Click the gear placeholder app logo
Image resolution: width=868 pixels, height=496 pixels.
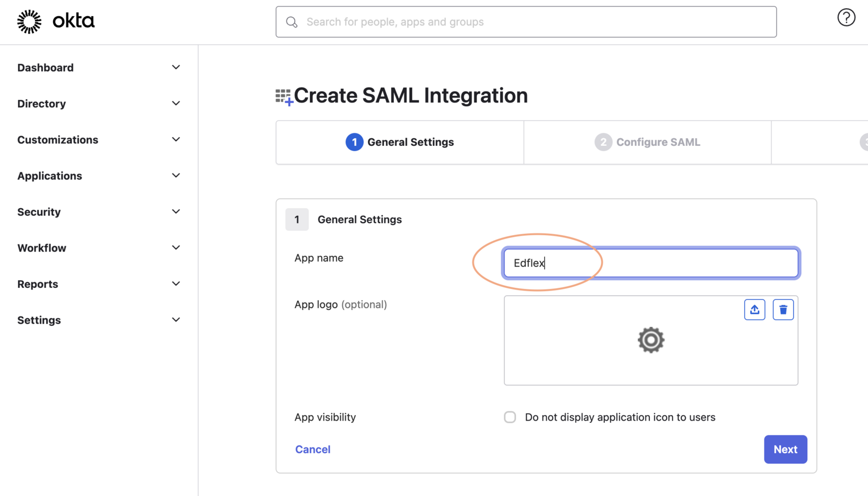[651, 340]
